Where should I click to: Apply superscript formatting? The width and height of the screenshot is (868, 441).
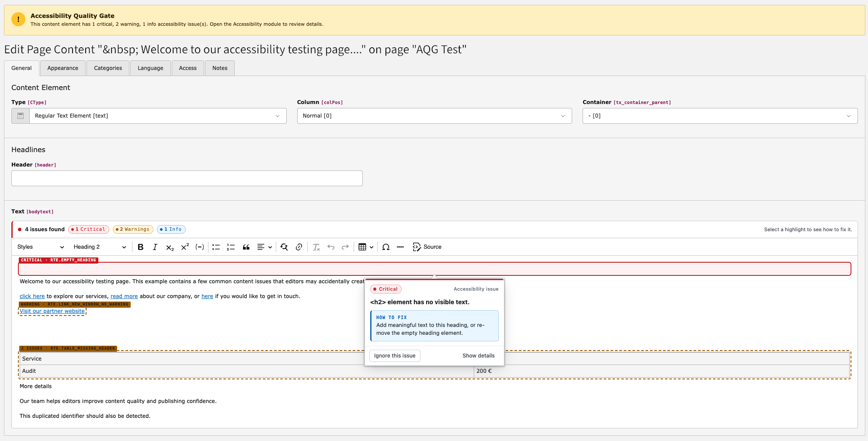click(185, 247)
